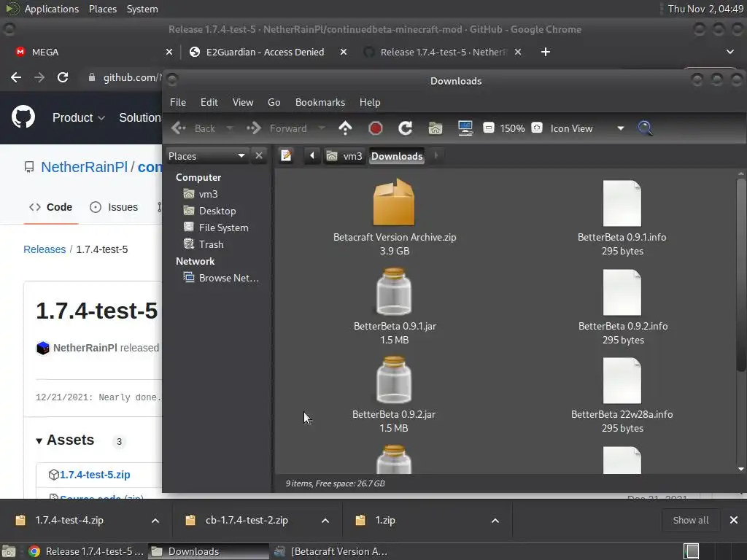The width and height of the screenshot is (747, 560).
Task: Select BetterBeta 0.9.1.info file icon
Action: pos(622,203)
